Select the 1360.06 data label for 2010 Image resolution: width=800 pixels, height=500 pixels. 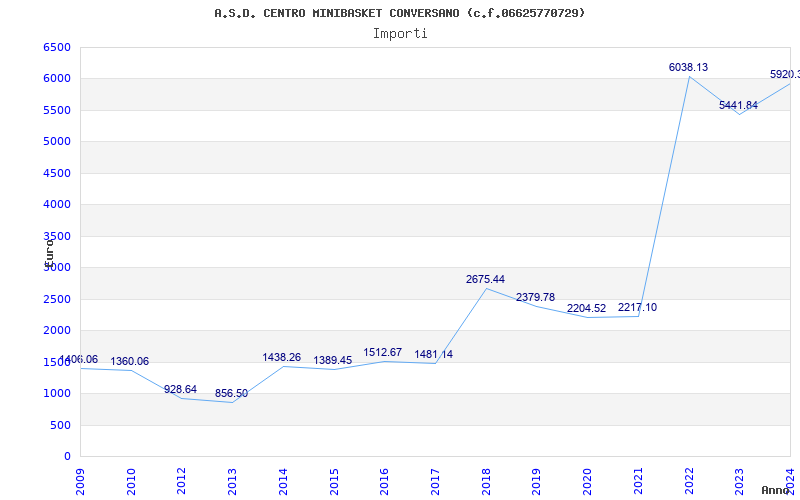click(130, 361)
